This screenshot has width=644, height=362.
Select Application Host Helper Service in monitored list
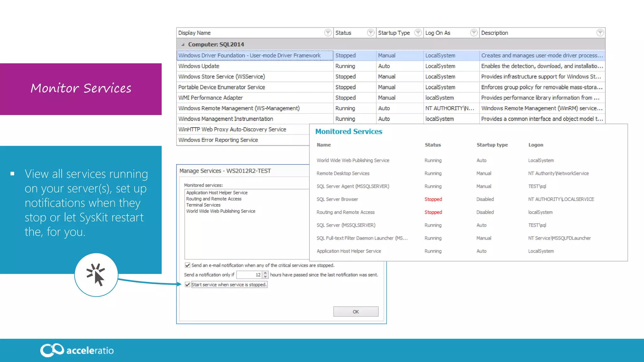click(x=217, y=193)
